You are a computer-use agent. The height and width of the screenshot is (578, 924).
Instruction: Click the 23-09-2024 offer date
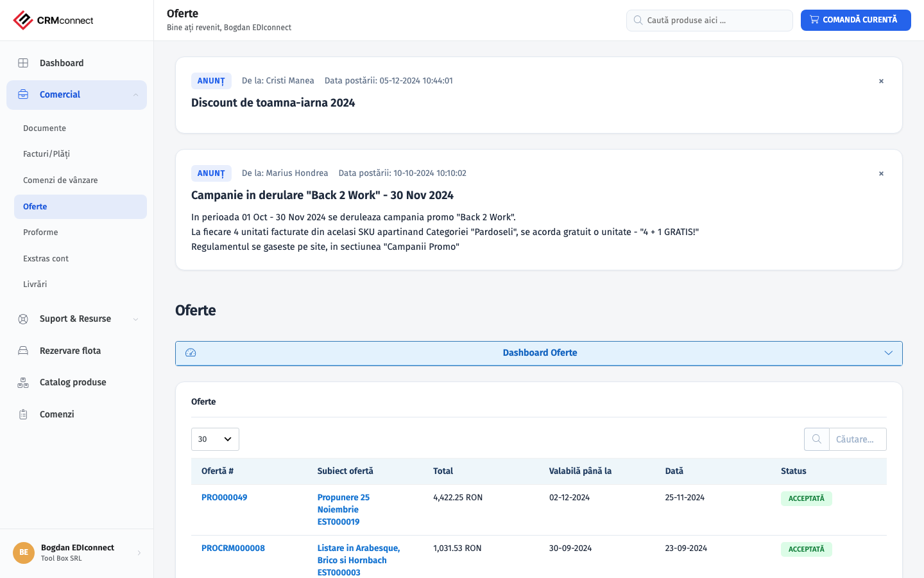tap(686, 548)
